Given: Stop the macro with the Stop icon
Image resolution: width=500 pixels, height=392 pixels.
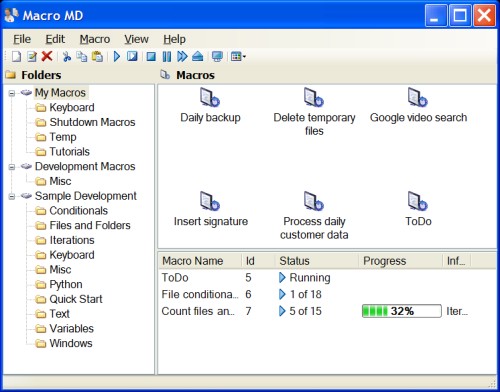Looking at the screenshot, I should pyautogui.click(x=151, y=57).
